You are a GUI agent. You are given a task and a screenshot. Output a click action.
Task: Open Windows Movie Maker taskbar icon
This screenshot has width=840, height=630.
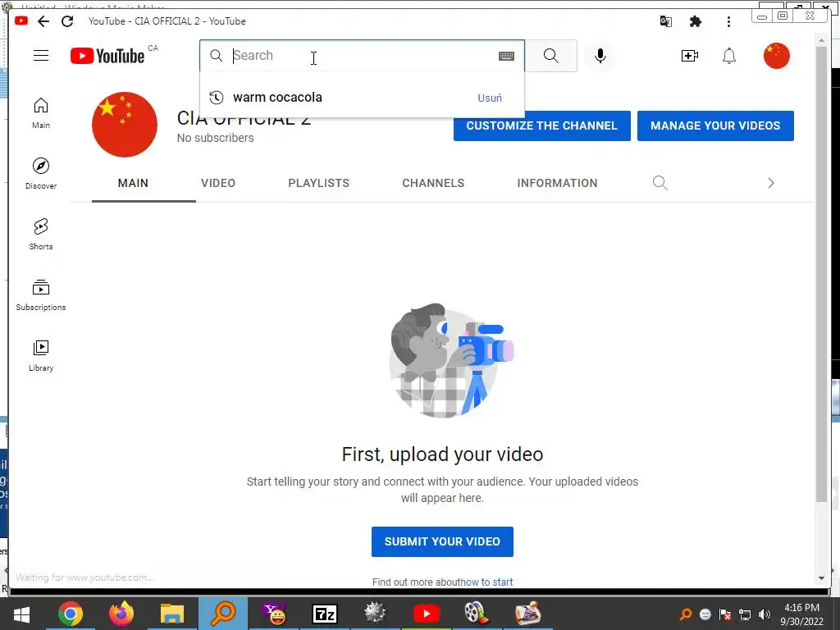tap(476, 614)
